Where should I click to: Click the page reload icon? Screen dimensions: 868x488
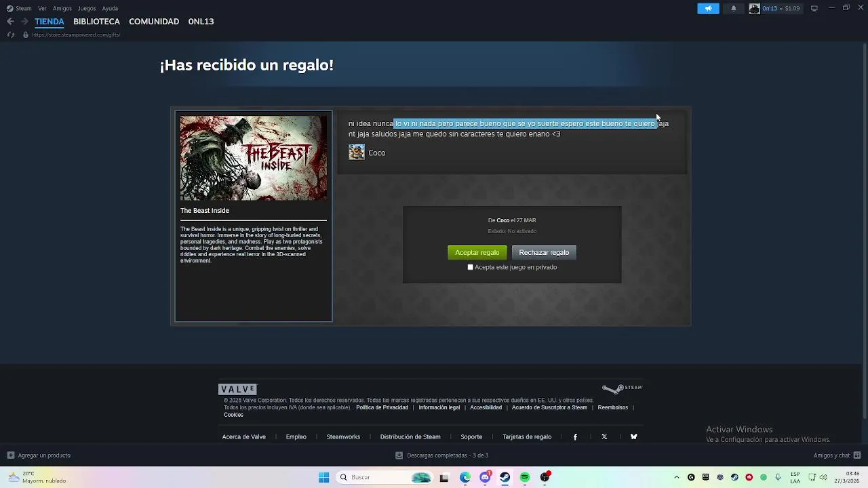10,35
